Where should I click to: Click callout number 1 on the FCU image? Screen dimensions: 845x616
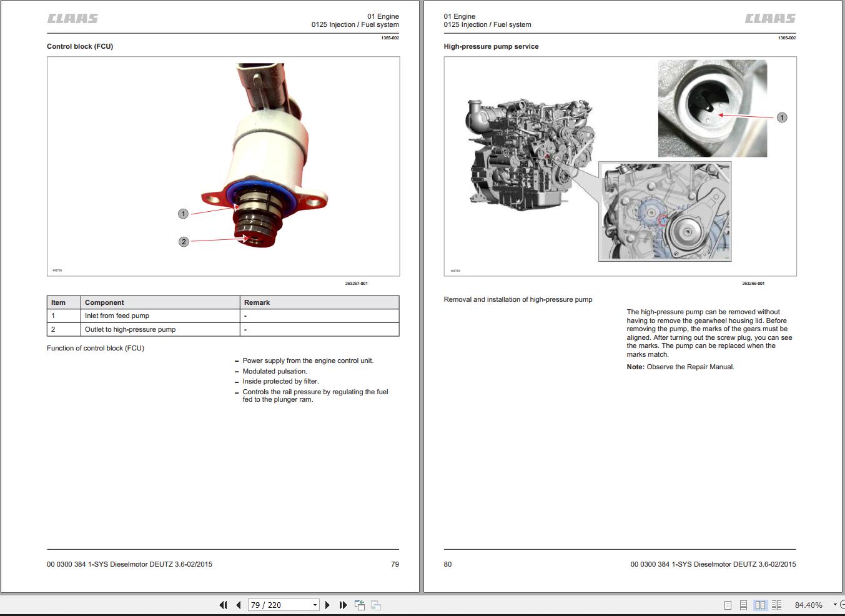(183, 214)
